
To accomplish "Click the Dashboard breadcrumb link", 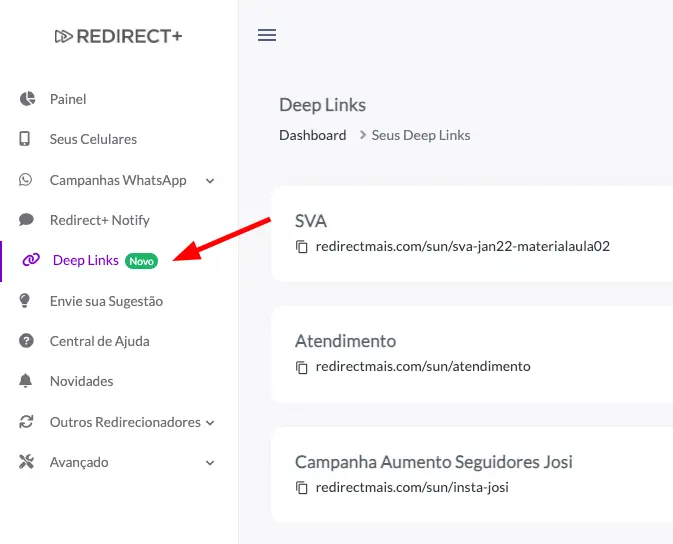I will tap(312, 135).
